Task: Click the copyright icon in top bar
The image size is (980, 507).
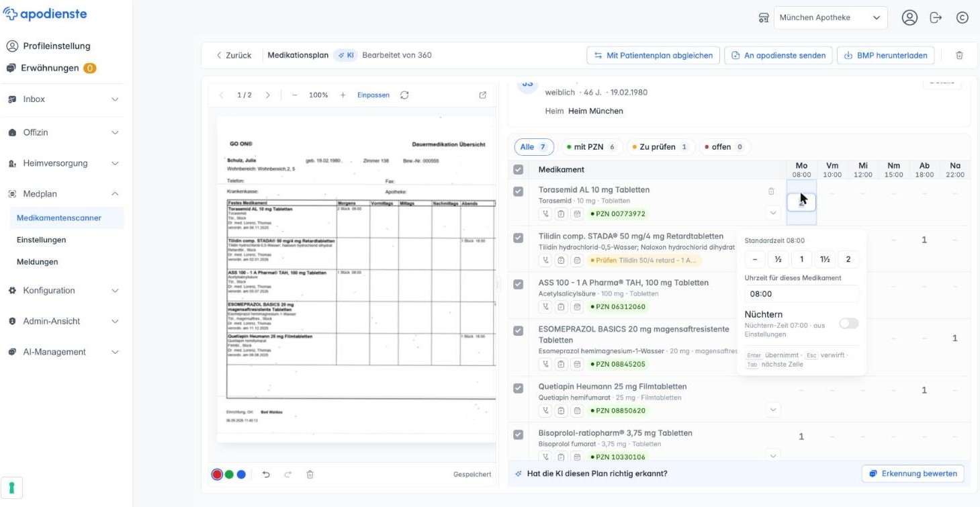Action: coord(962,18)
